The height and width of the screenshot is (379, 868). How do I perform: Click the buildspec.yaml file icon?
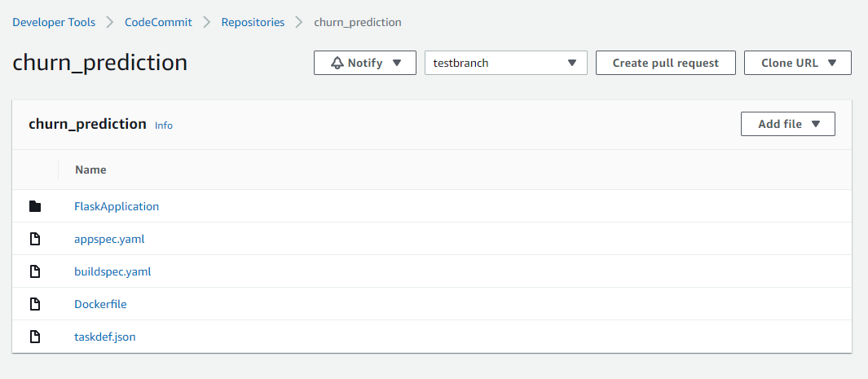[x=35, y=271]
